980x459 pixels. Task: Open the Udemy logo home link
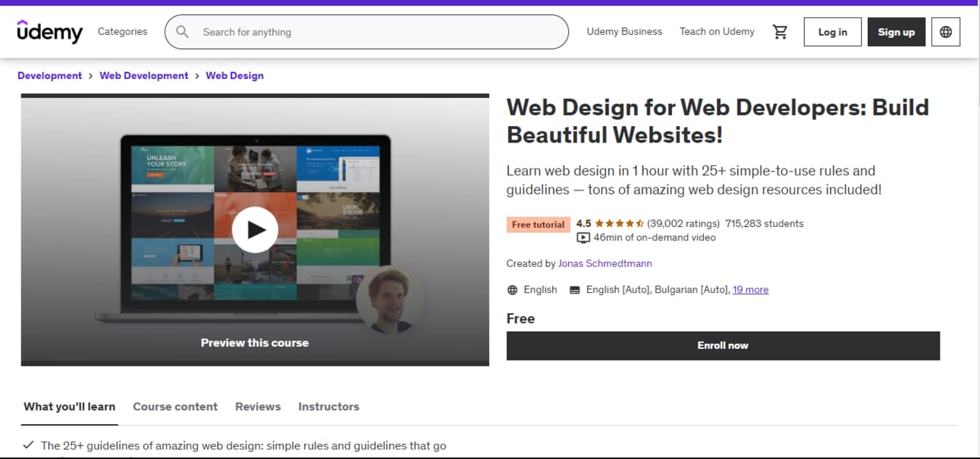click(49, 32)
